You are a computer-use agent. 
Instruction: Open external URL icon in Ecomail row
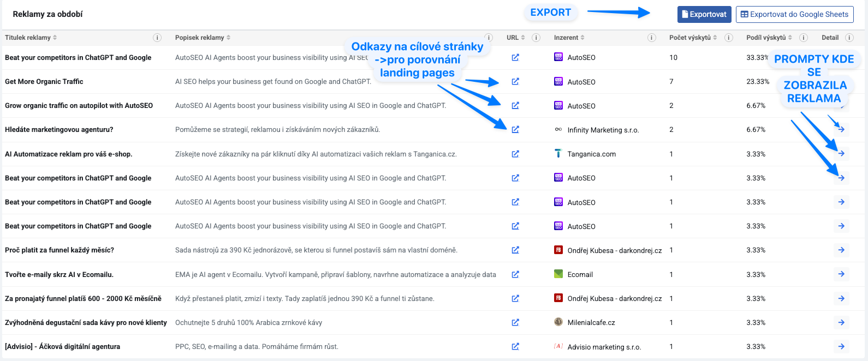point(515,274)
